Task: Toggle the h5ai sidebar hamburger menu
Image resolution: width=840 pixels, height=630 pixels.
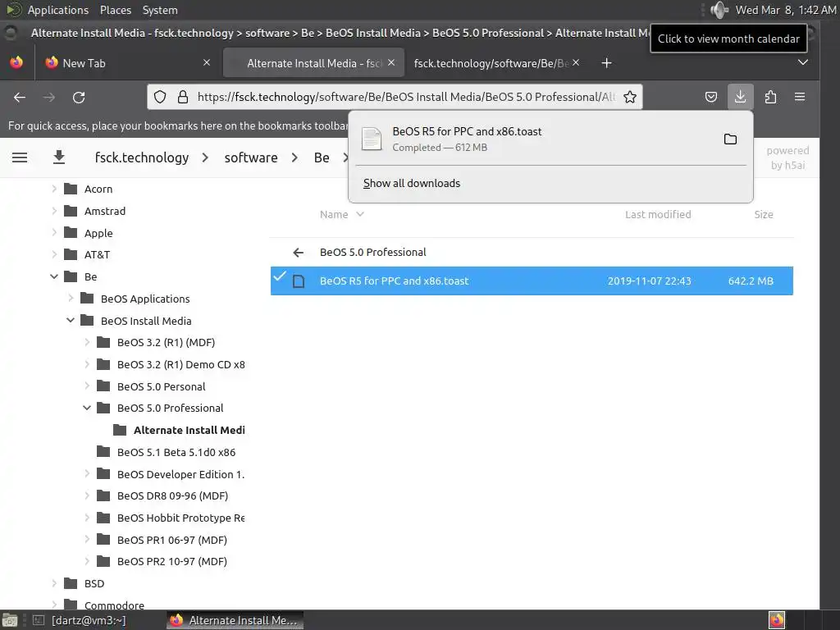Action: click(x=20, y=157)
